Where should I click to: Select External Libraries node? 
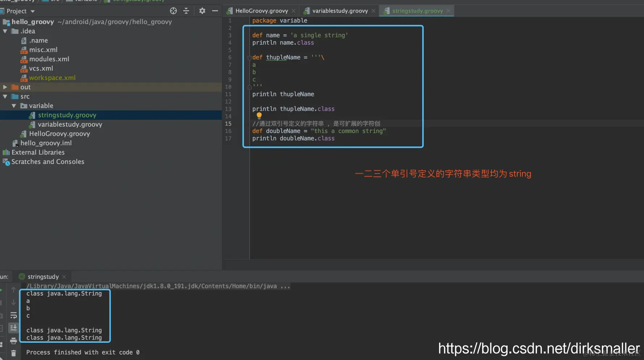38,152
